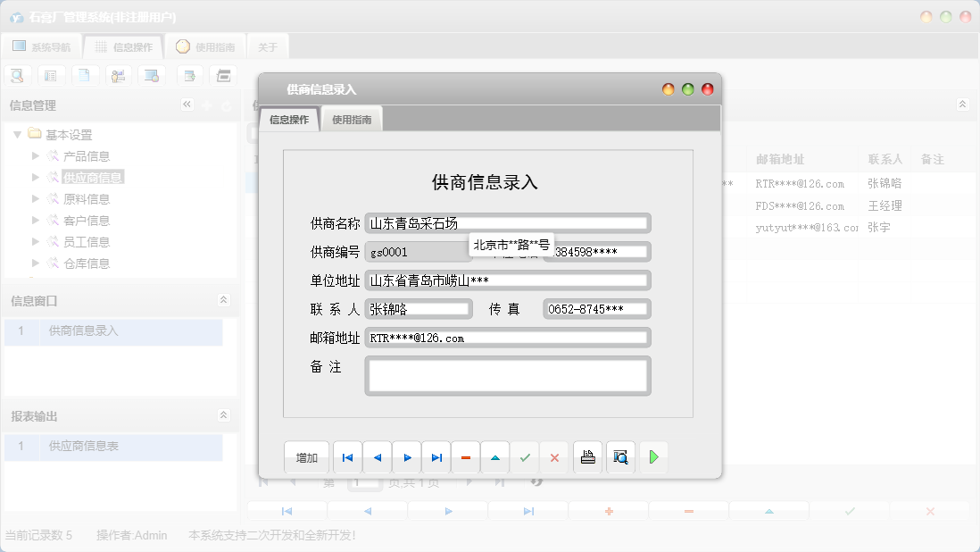Open the 关于 tab in main window
This screenshot has height=552, width=980.
pos(268,47)
